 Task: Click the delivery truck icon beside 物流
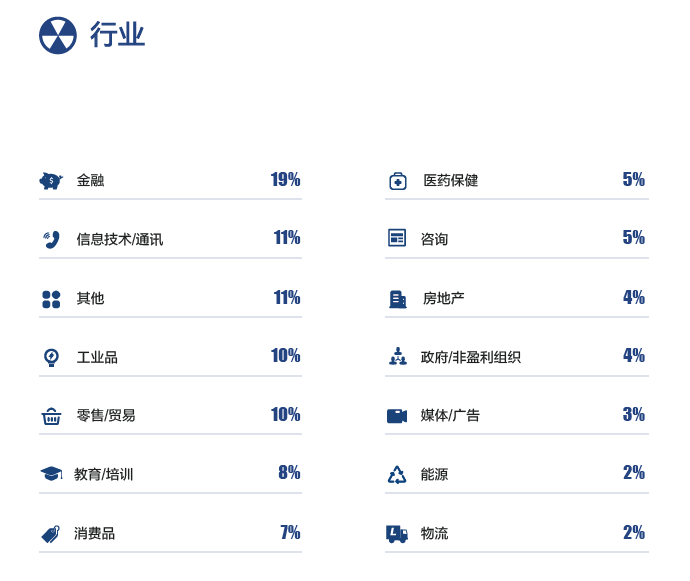coord(397,534)
